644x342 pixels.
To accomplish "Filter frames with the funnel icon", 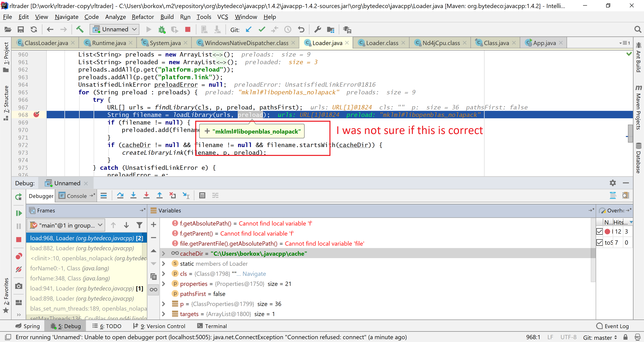I will (x=139, y=225).
